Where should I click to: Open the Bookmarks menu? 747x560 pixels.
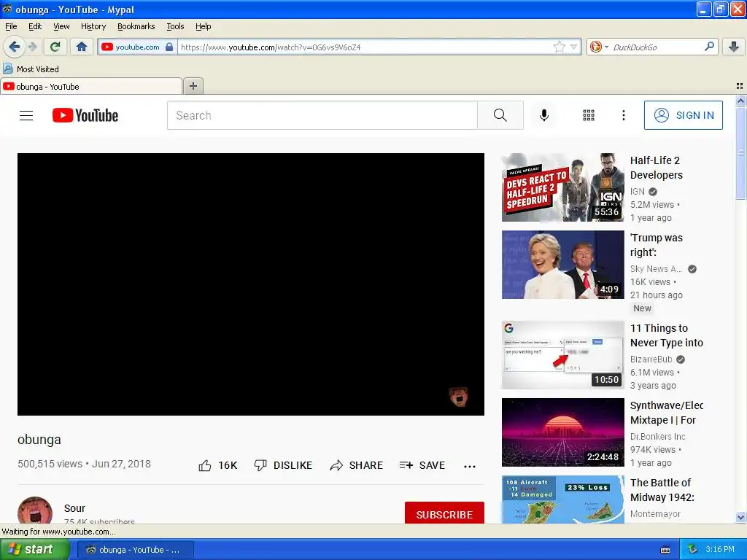[136, 26]
